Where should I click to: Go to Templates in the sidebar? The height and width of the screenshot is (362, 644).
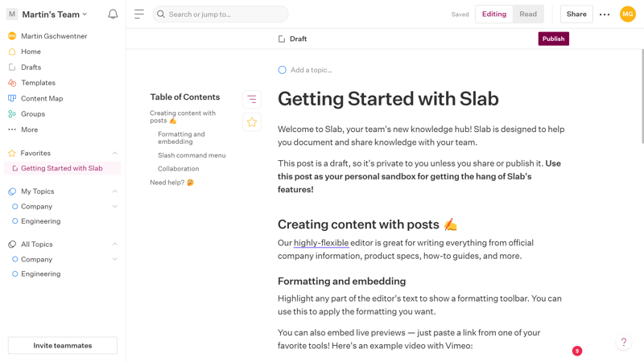pyautogui.click(x=38, y=83)
